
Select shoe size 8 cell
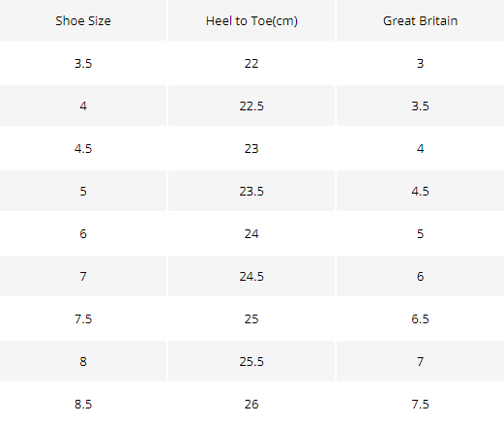click(83, 361)
